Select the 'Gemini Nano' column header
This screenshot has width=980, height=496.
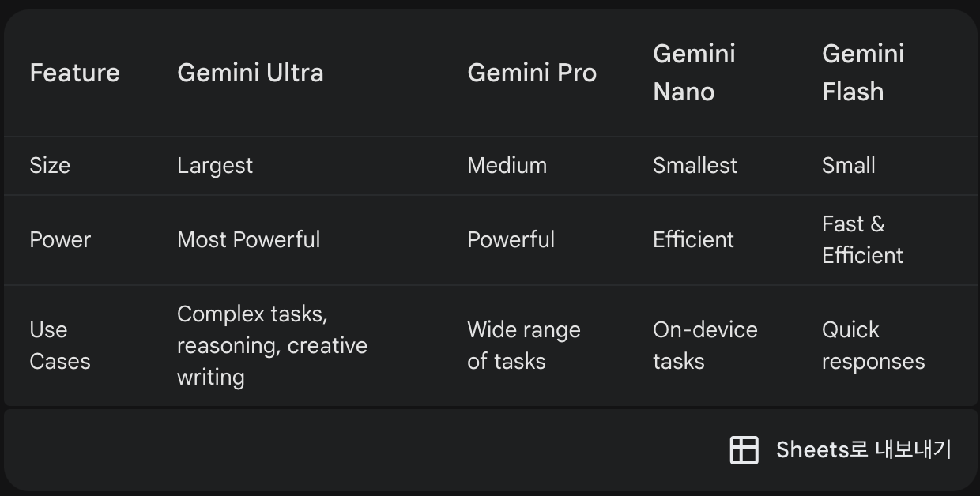pos(694,73)
